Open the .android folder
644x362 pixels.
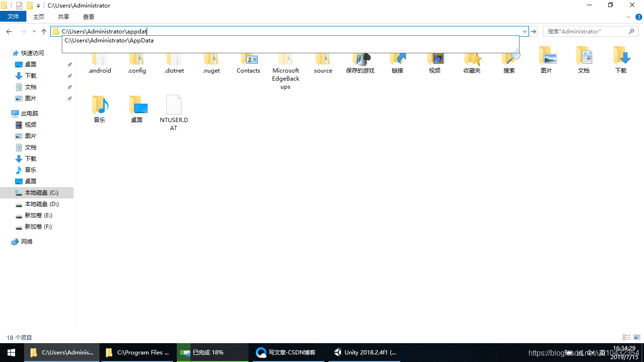99,63
